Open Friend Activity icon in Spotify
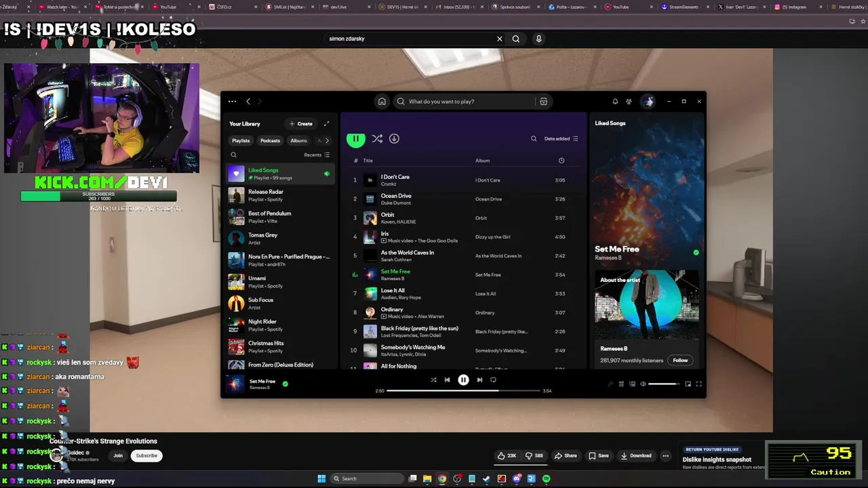This screenshot has width=868, height=488. tap(629, 102)
